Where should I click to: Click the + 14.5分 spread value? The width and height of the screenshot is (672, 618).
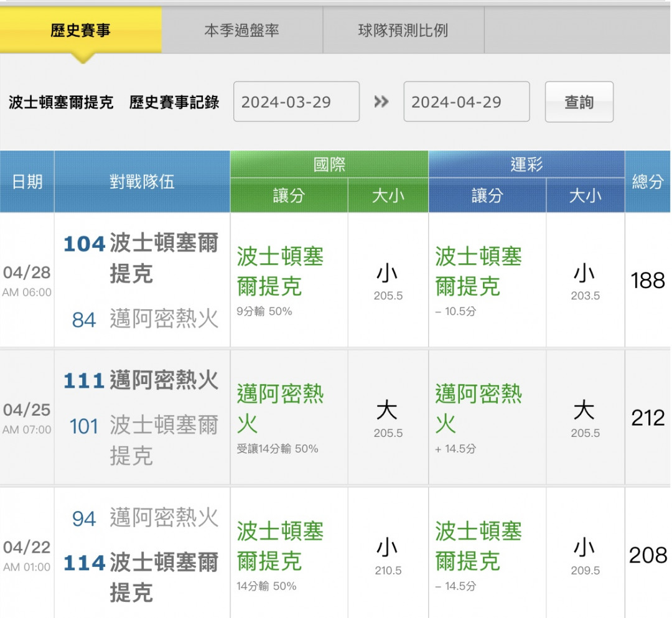[x=455, y=449]
